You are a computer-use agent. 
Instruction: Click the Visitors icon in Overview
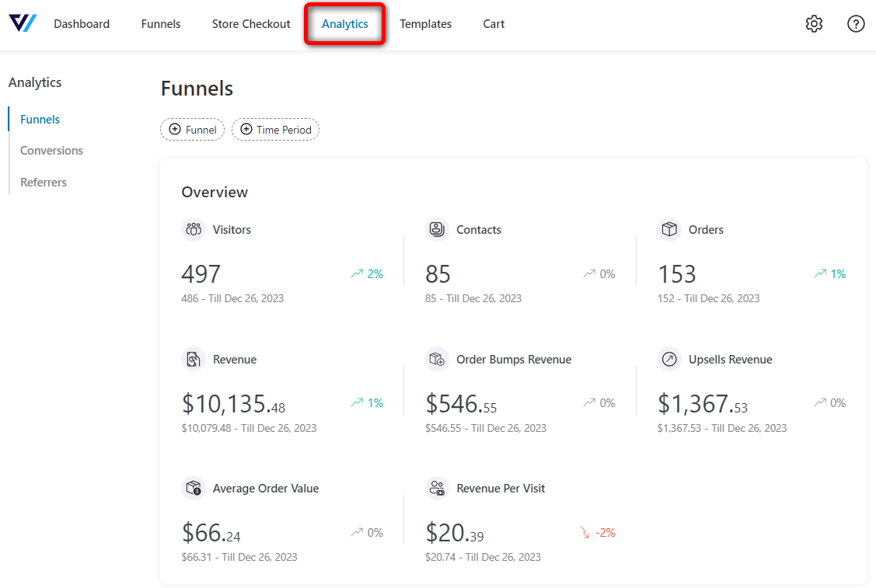point(193,229)
